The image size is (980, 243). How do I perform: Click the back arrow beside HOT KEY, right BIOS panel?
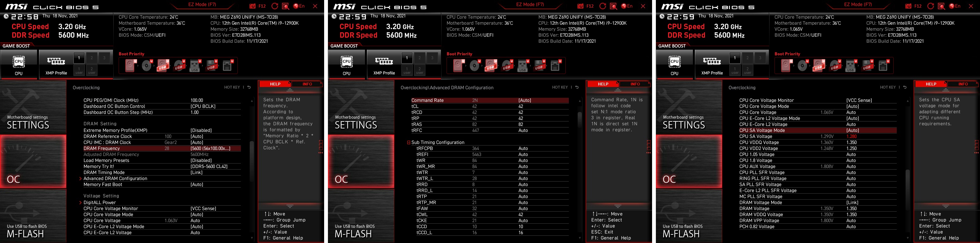905,87
